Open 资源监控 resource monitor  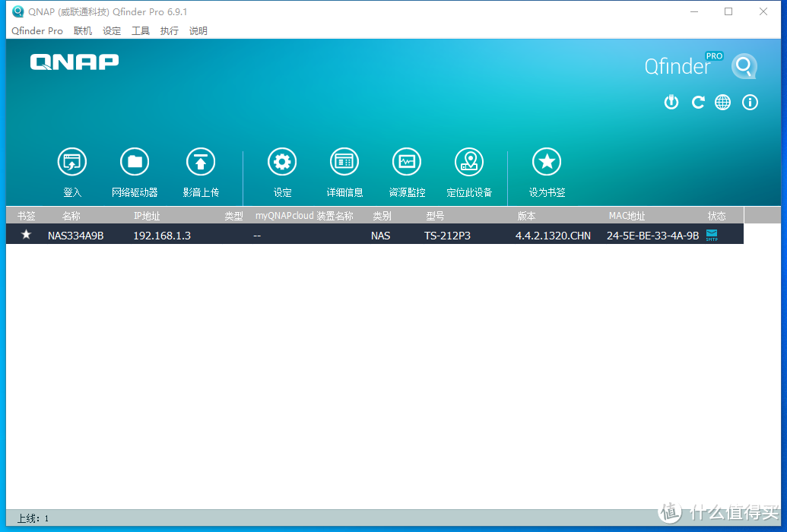[x=407, y=162]
